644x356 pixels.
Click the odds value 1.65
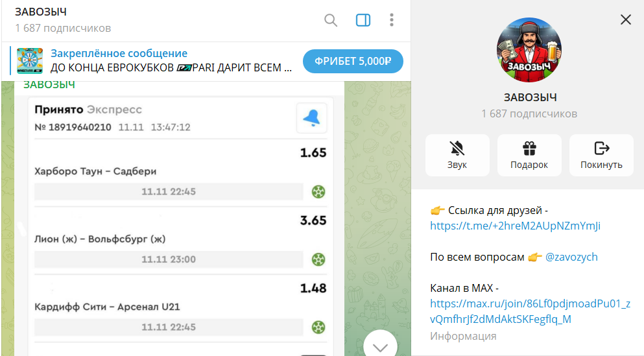(313, 153)
